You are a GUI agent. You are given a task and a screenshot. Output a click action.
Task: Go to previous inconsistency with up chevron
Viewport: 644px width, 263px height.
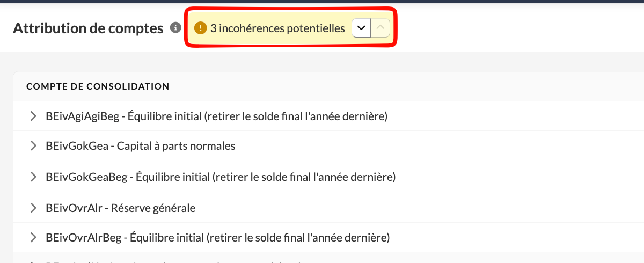(x=380, y=28)
